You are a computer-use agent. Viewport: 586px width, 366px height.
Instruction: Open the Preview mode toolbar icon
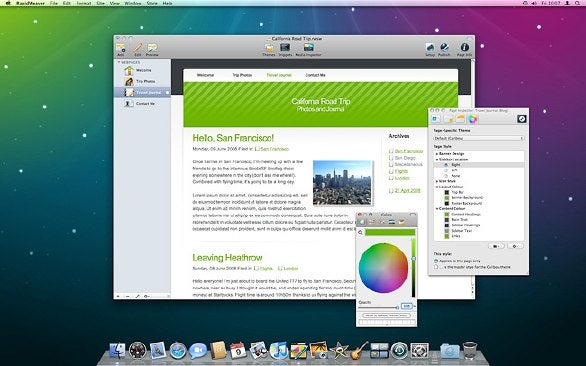[x=152, y=49]
